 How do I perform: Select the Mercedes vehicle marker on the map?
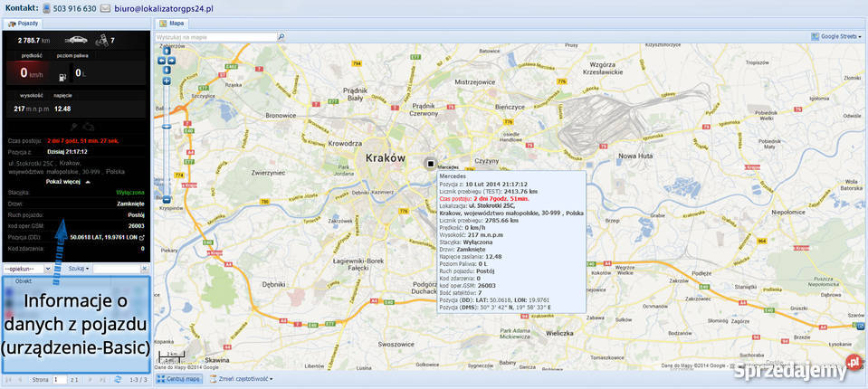coord(430,163)
